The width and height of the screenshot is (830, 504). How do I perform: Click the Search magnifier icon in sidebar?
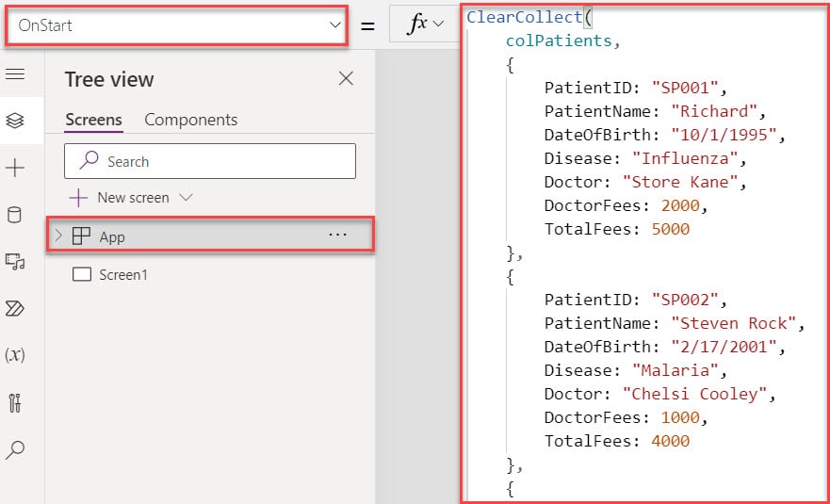pyautogui.click(x=15, y=450)
